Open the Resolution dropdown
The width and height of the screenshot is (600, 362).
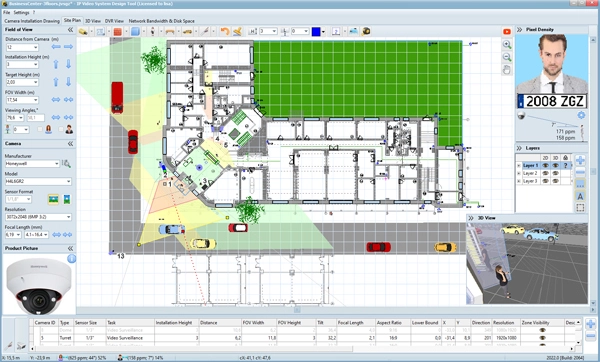point(38,217)
